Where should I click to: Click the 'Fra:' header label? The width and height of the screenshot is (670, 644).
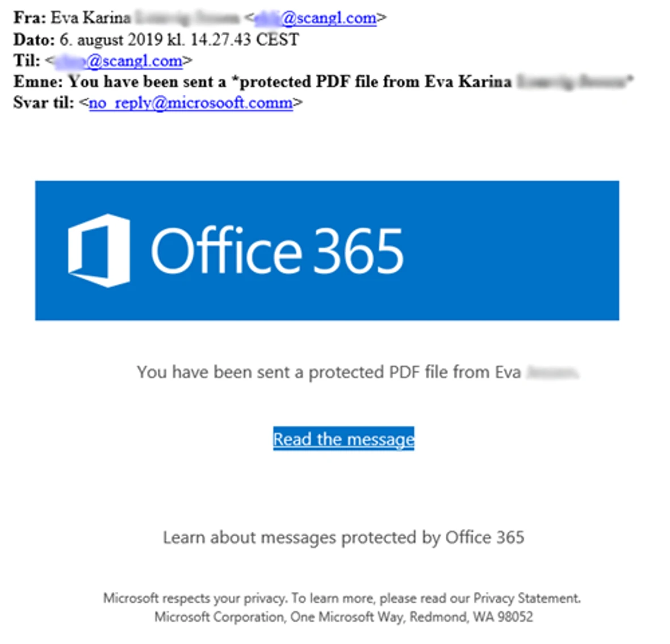coord(30,18)
